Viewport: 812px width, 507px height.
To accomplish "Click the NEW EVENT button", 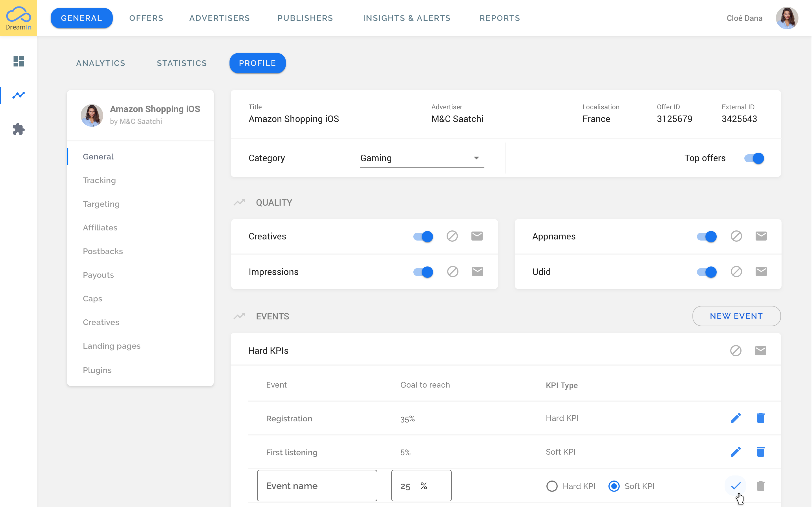I will pos(736,316).
